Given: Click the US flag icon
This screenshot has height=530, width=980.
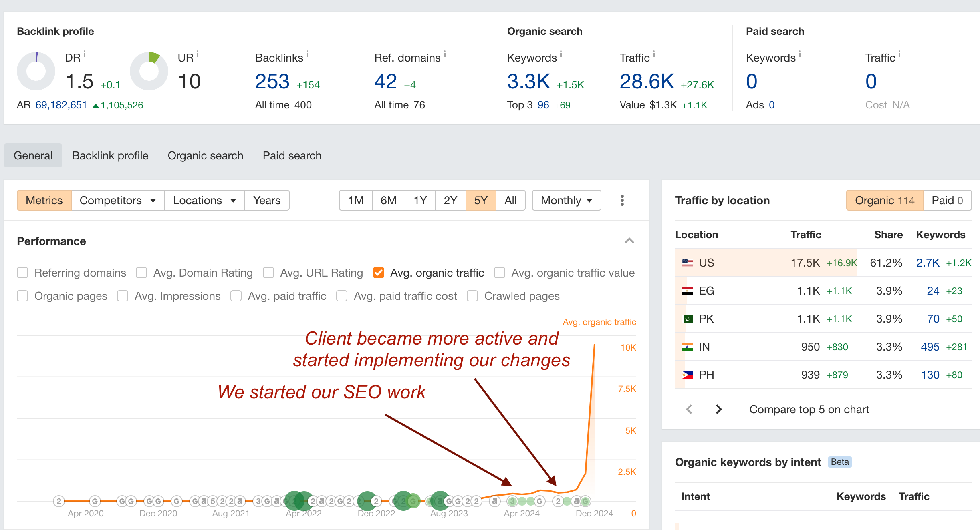Looking at the screenshot, I should tap(687, 263).
